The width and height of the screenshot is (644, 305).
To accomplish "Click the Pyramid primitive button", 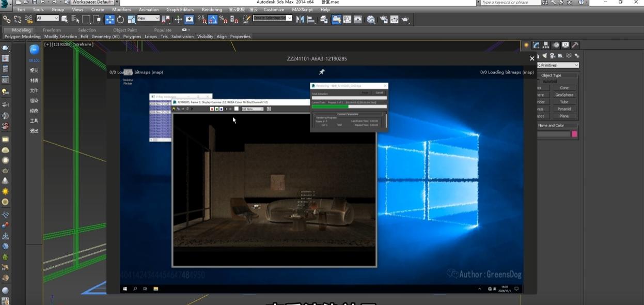I will pyautogui.click(x=564, y=109).
